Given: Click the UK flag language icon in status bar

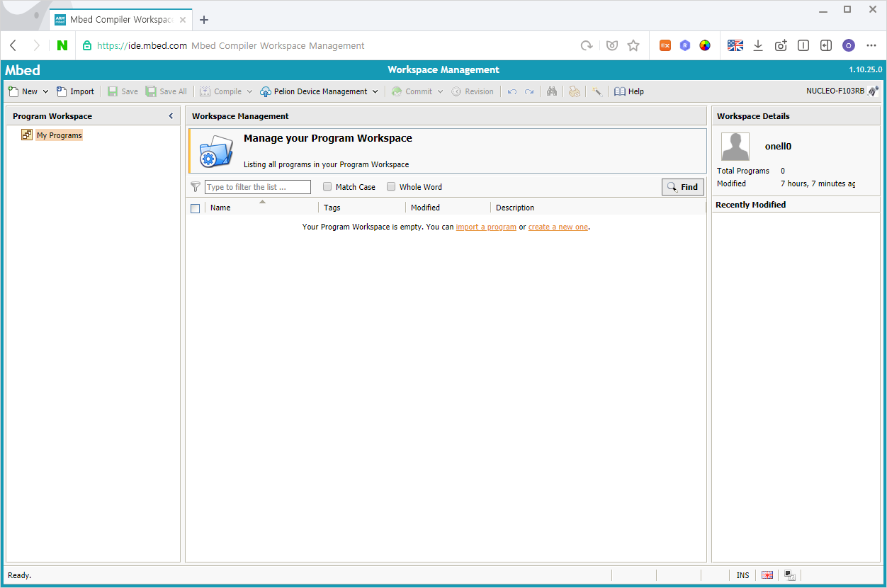Looking at the screenshot, I should [767, 575].
